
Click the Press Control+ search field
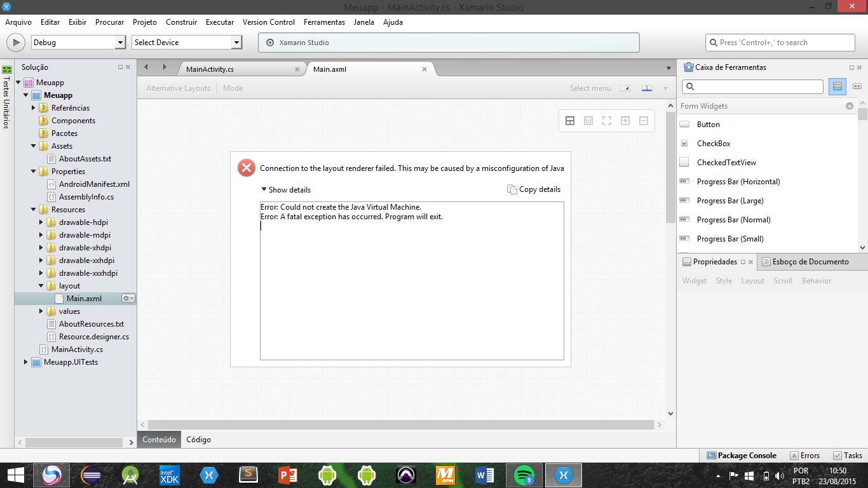point(780,43)
